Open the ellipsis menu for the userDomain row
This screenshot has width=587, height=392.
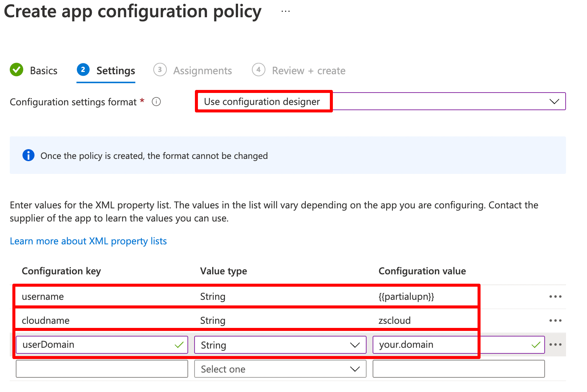[x=556, y=344]
